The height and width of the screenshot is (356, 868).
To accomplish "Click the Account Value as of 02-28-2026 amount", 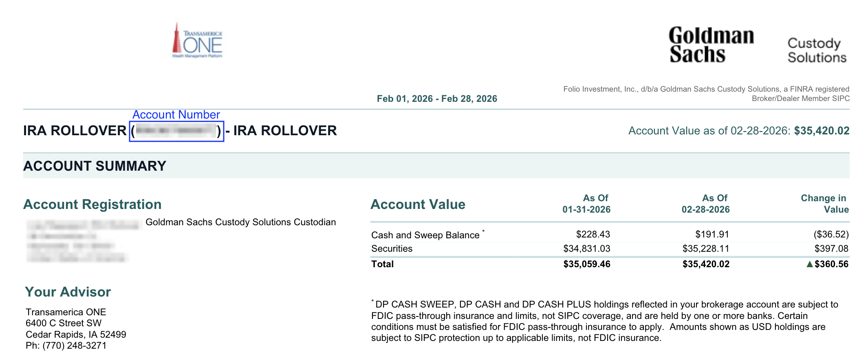I will pos(822,131).
